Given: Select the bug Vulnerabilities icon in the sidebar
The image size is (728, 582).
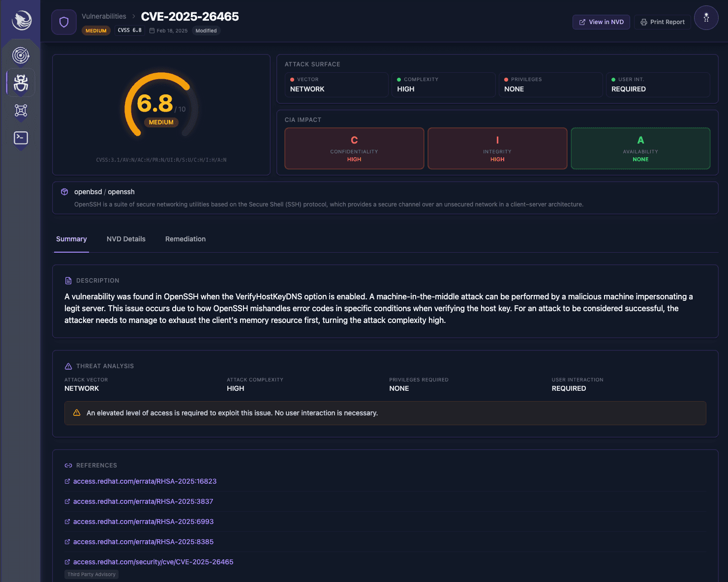Looking at the screenshot, I should click(21, 83).
